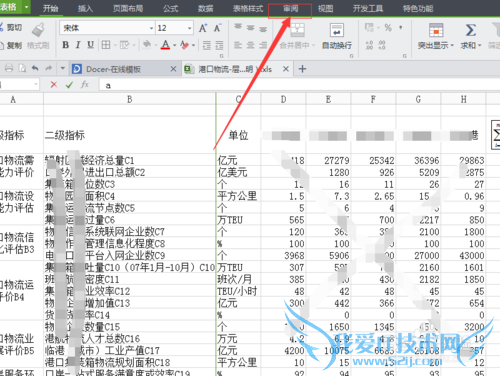The width and height of the screenshot is (500, 376).
Task: Apply cell borders with the border grid icon
Action: [106, 45]
